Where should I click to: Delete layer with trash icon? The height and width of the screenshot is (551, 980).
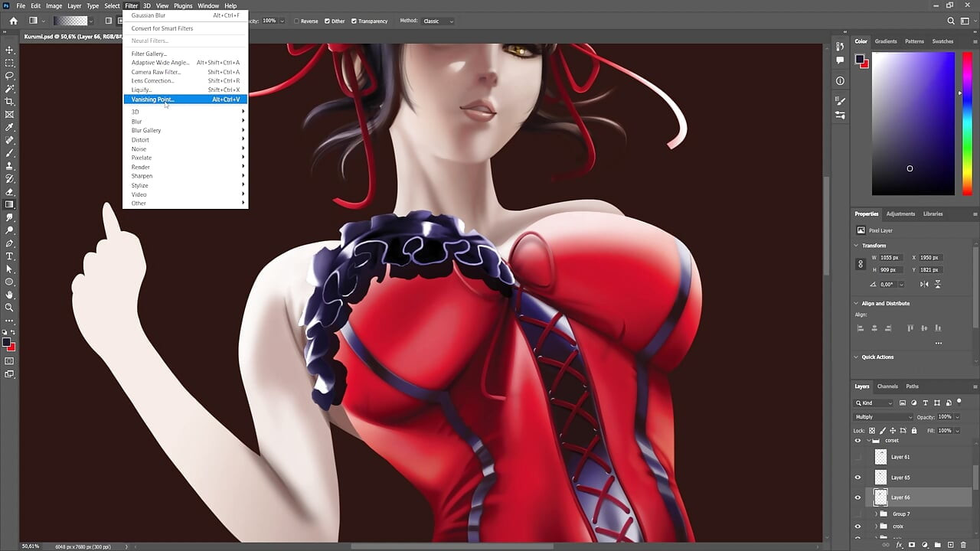(963, 544)
